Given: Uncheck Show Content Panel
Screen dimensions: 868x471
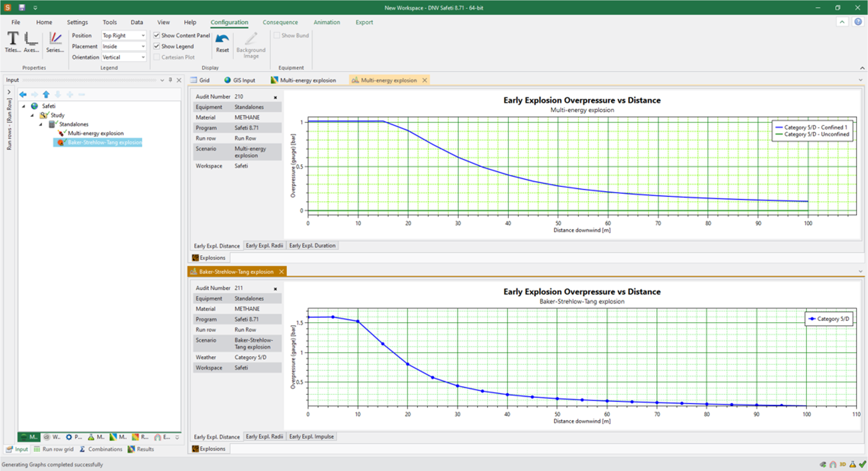Looking at the screenshot, I should tap(157, 35).
